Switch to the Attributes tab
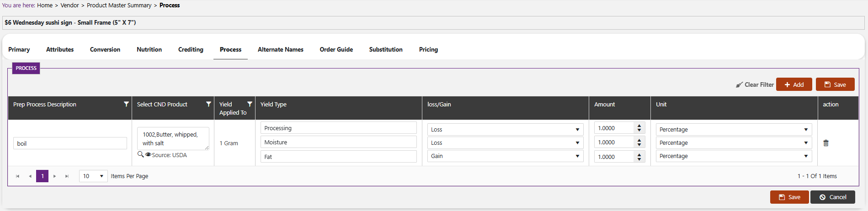The width and height of the screenshot is (868, 211). 60,49
